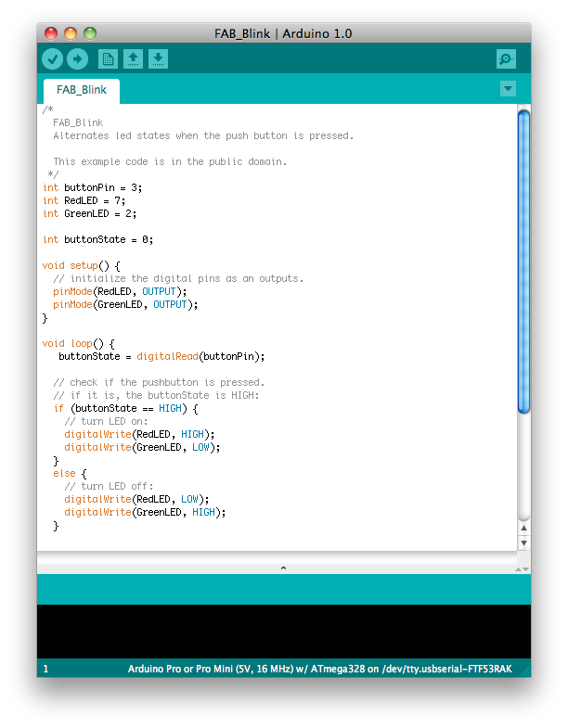The height and width of the screenshot is (728, 568).
Task: Click the line 'int buttonPin = 3;'
Action: coord(93,187)
